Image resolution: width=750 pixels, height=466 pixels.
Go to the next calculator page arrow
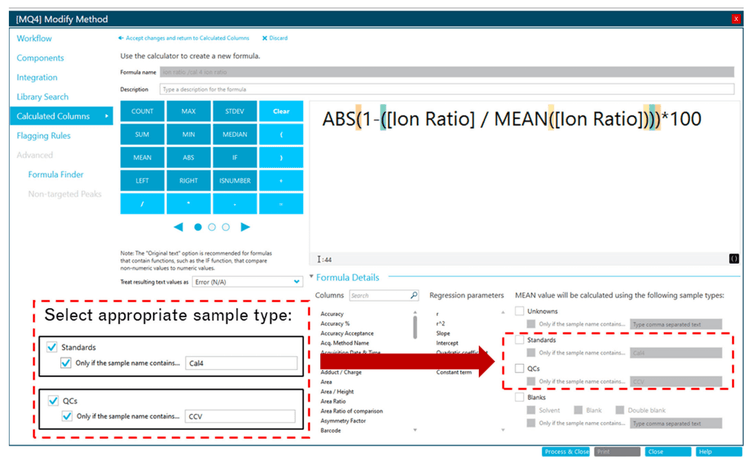pyautogui.click(x=246, y=227)
